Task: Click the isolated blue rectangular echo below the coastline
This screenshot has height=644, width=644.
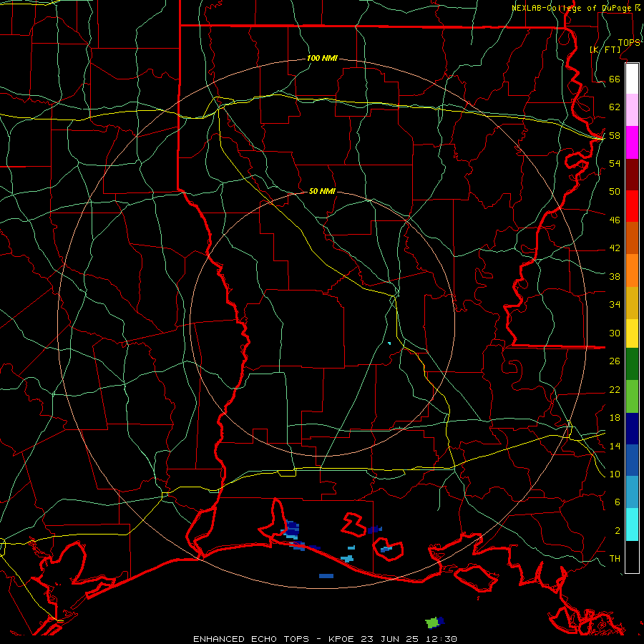Action: click(326, 576)
